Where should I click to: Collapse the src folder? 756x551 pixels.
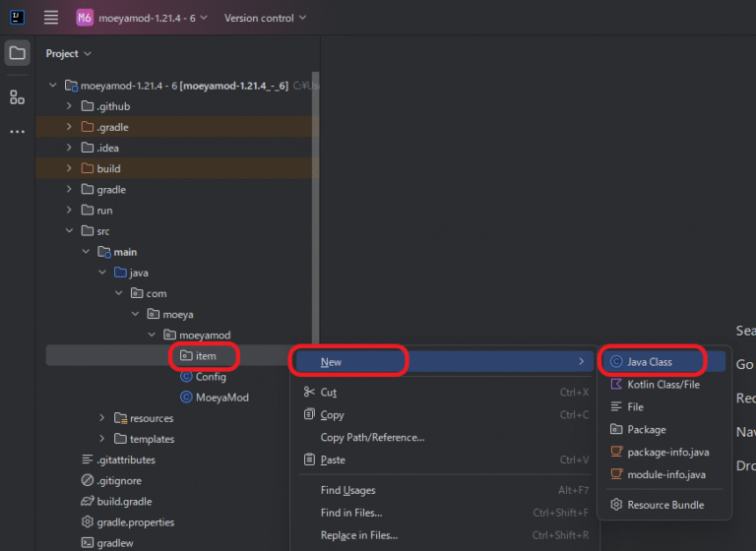click(69, 230)
